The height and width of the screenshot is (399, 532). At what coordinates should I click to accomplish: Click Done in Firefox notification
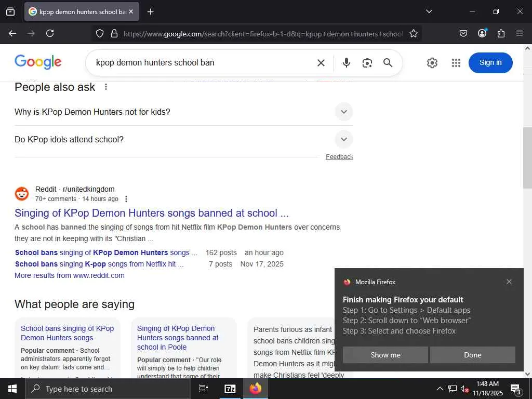tap(473, 355)
